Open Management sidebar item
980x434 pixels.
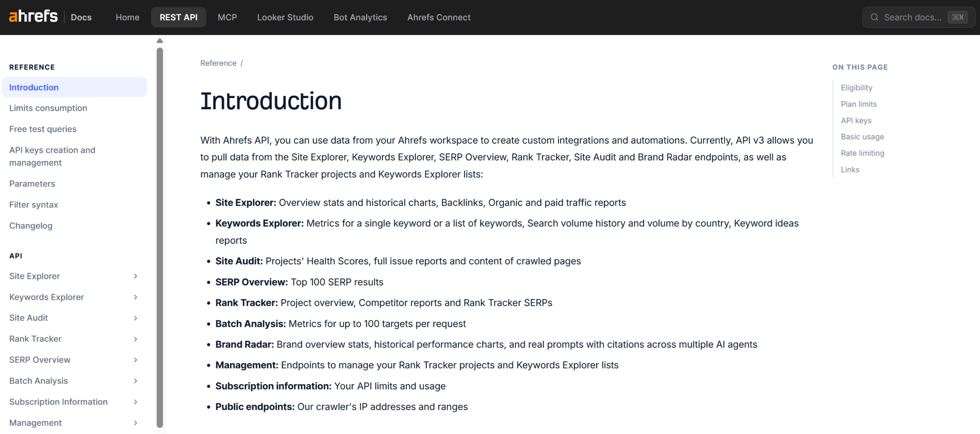(x=35, y=423)
